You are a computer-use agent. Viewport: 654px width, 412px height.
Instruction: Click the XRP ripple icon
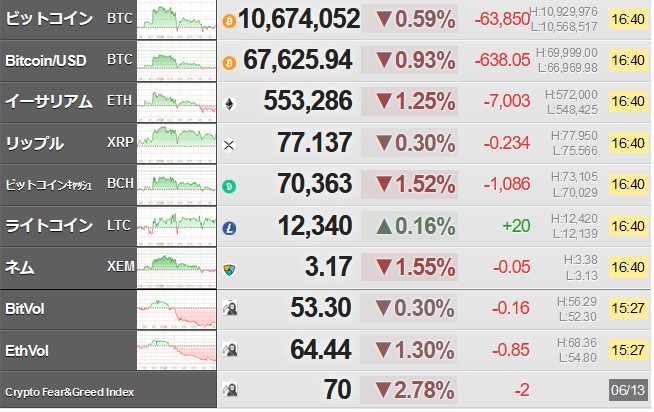coord(229,145)
